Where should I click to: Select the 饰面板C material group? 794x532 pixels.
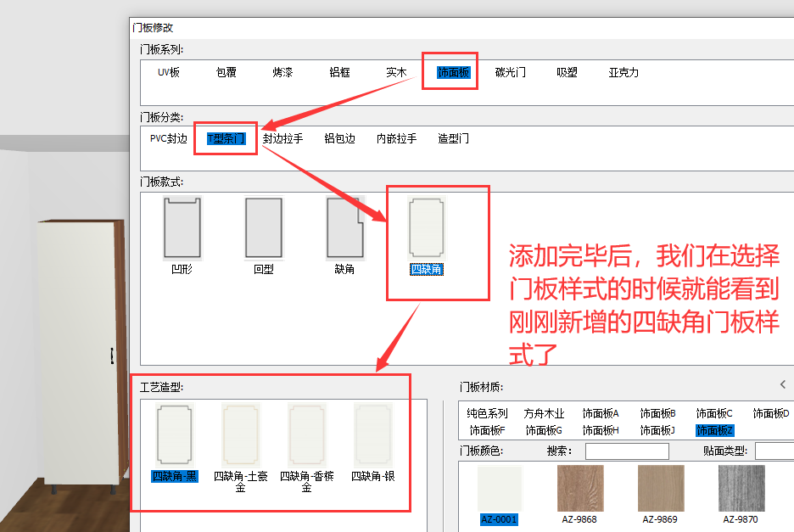[x=714, y=413]
